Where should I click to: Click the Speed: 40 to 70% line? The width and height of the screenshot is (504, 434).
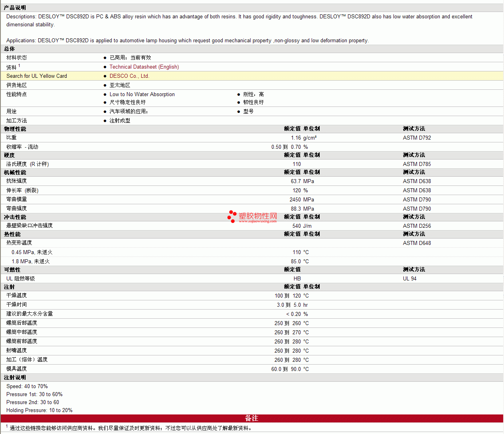click(27, 387)
